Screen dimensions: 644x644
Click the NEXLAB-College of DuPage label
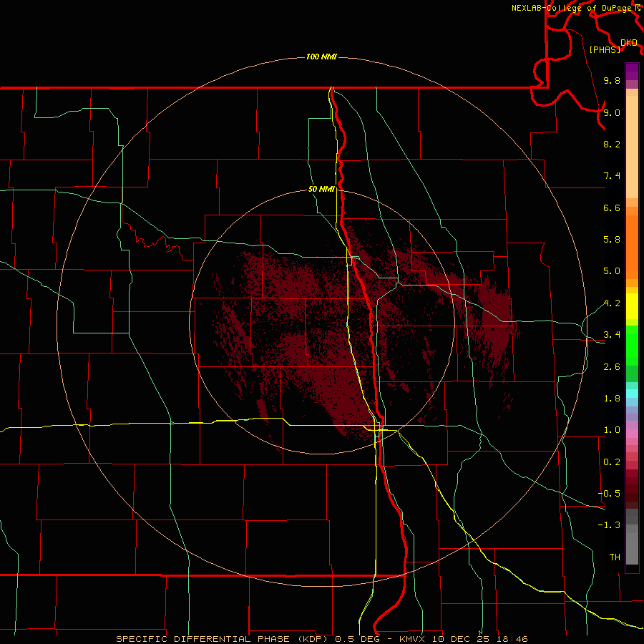pos(573,8)
